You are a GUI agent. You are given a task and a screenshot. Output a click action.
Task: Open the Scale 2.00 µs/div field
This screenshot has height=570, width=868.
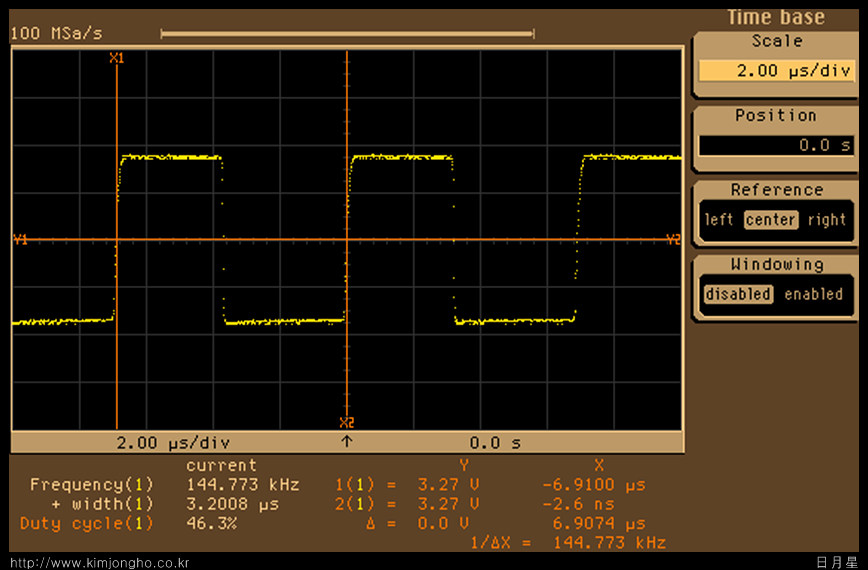click(776, 71)
